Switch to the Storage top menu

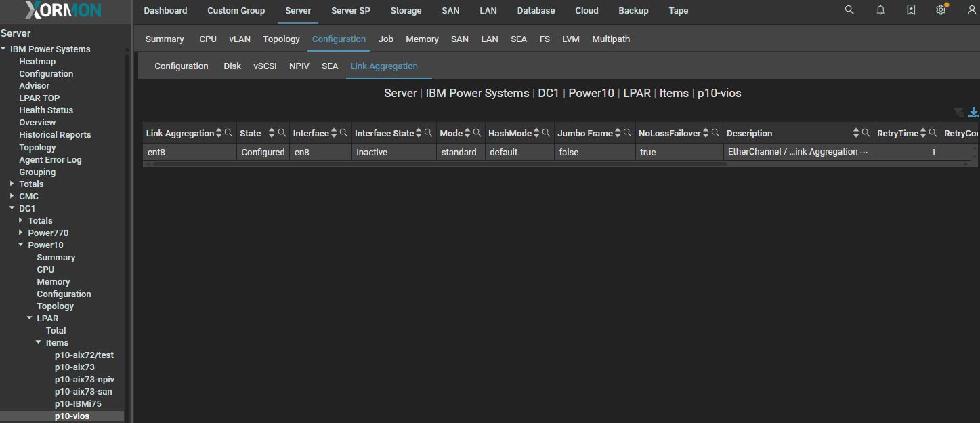click(406, 10)
